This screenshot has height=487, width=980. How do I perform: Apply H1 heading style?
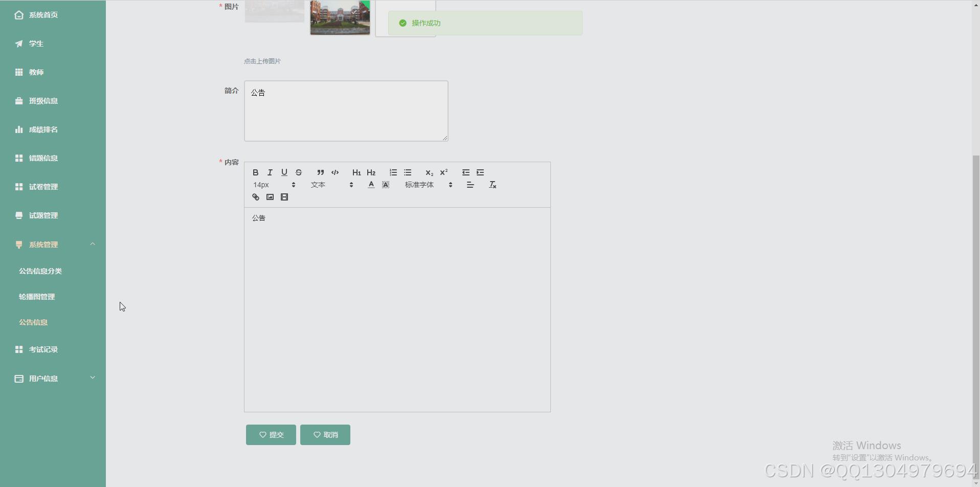(357, 172)
